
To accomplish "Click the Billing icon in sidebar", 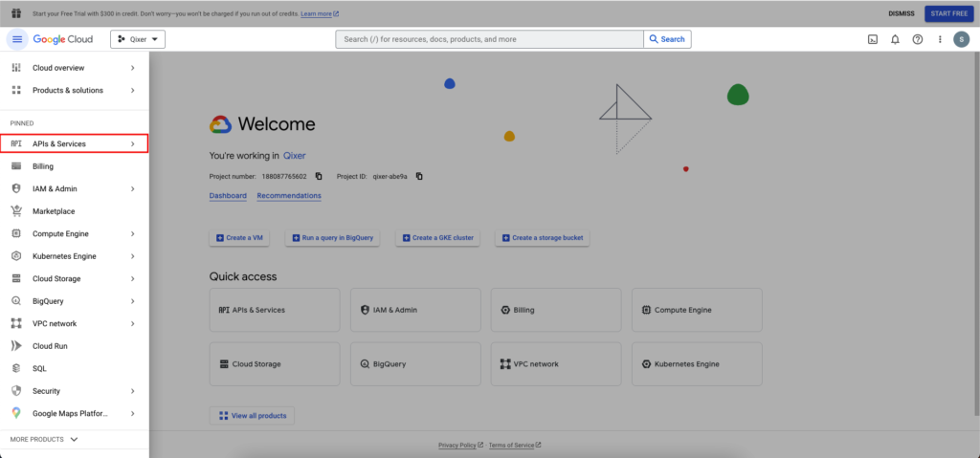I will [x=17, y=166].
